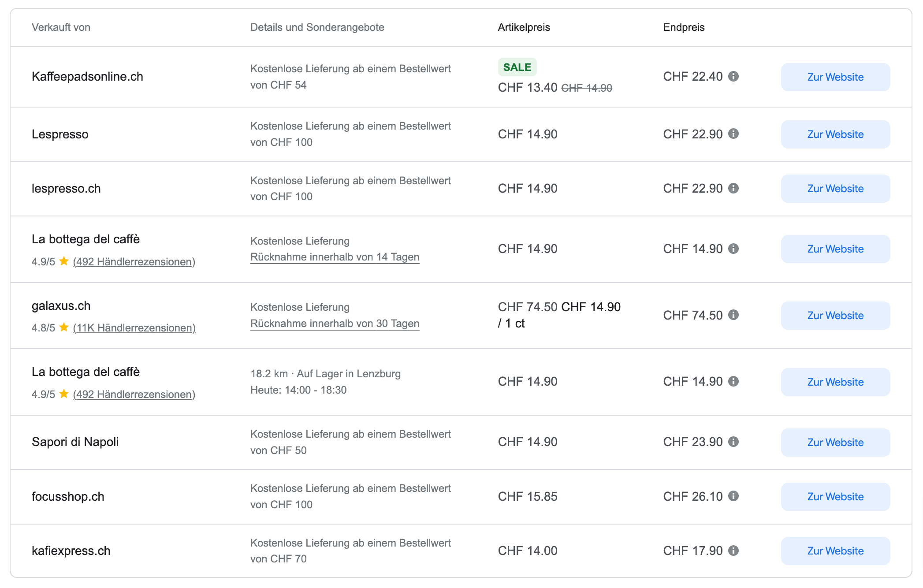The image size is (923, 588).
Task: Go to kafiexpress.ch website button
Action: 835,551
